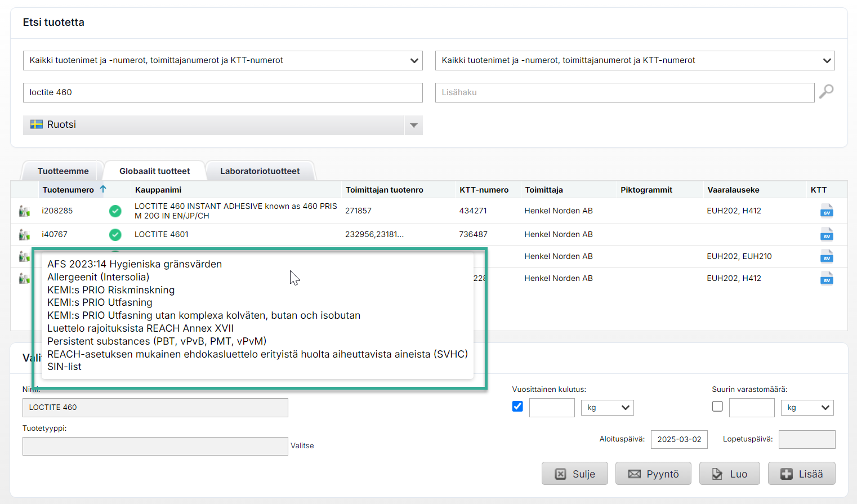
Task: Expand Ruotsi country dropdown
Action: click(x=413, y=125)
